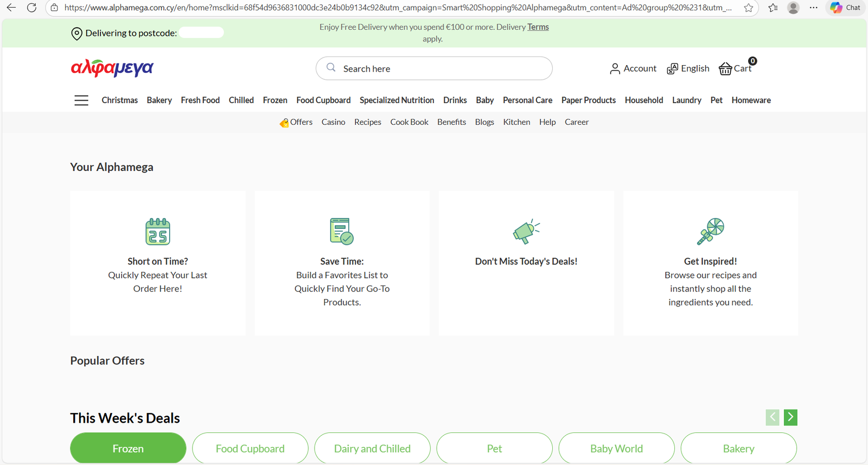Click the next arrow in This Week's Deals

click(x=790, y=417)
